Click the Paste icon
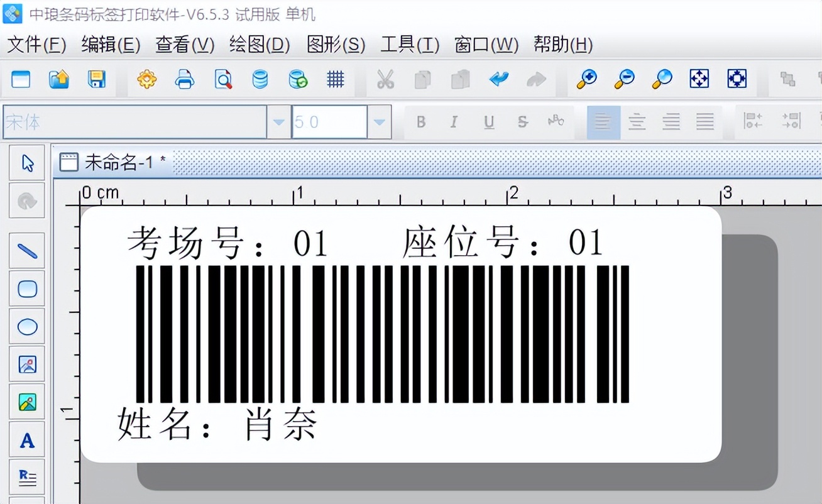Screen dimensions: 822x504 (x=461, y=79)
